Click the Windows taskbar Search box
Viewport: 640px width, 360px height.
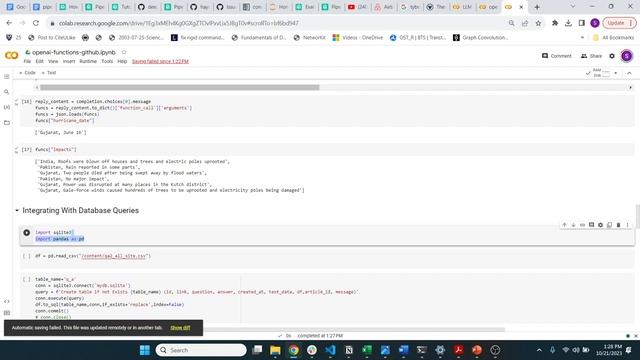(x=201, y=350)
